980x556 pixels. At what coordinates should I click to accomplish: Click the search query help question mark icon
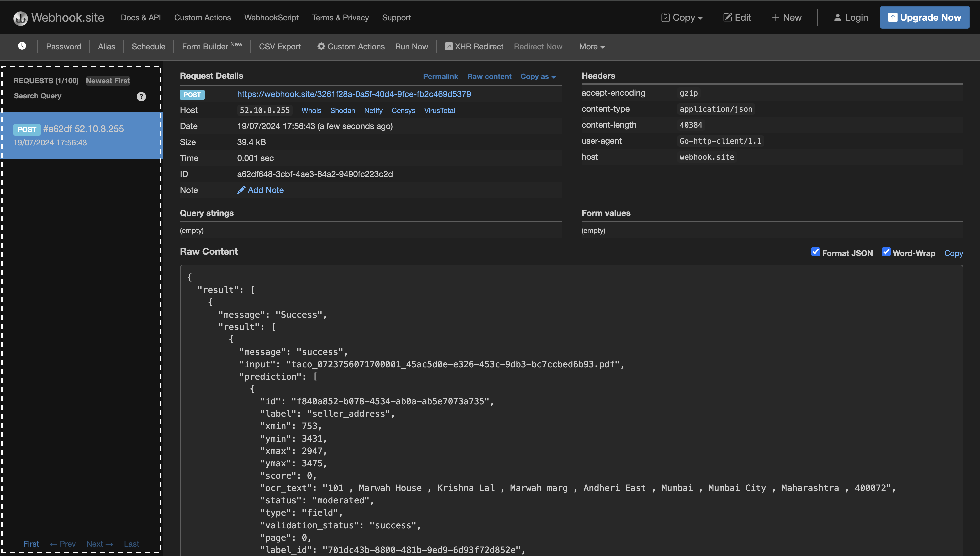tap(141, 97)
